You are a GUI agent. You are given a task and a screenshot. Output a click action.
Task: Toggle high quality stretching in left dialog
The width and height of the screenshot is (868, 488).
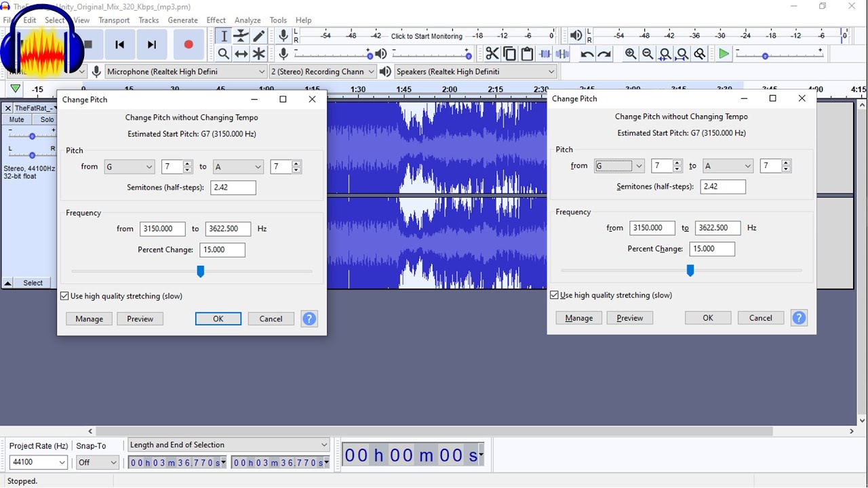[64, 296]
